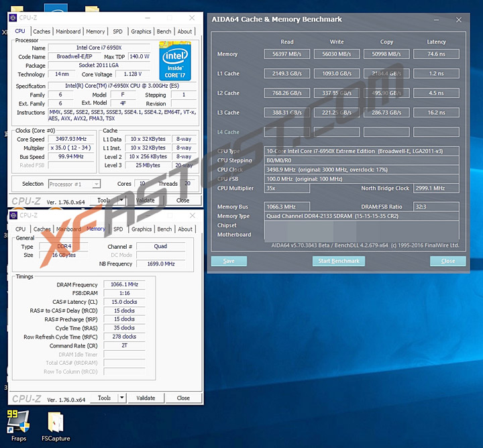Open the SPD tab in the lower CPU-Z window
This screenshot has width=483, height=448.
[x=118, y=229]
